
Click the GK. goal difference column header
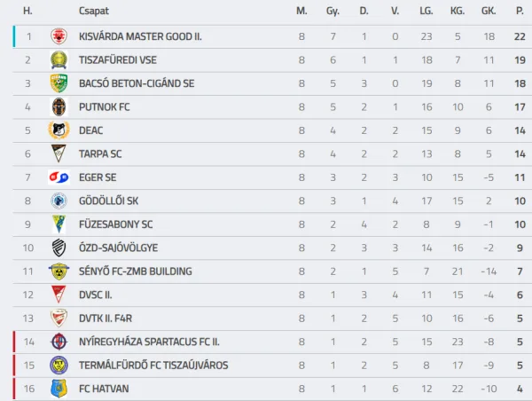pos(489,11)
